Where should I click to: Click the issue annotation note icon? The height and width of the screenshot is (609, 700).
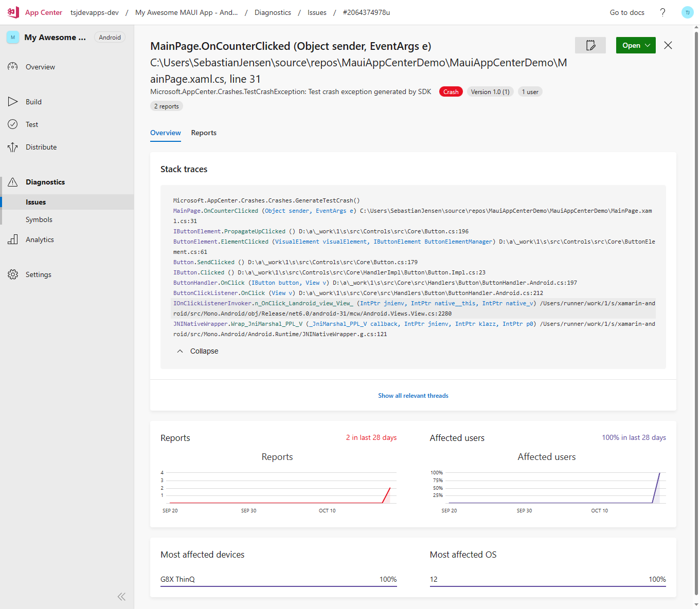590,45
